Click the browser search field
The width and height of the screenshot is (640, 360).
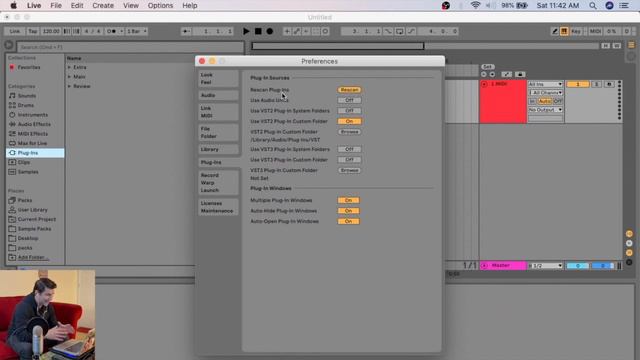point(130,47)
